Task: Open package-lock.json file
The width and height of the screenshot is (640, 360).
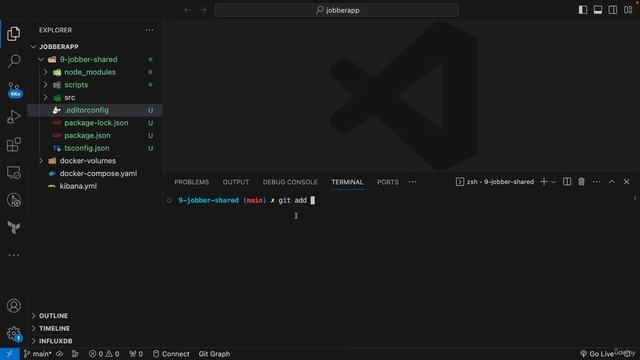Action: [95, 123]
